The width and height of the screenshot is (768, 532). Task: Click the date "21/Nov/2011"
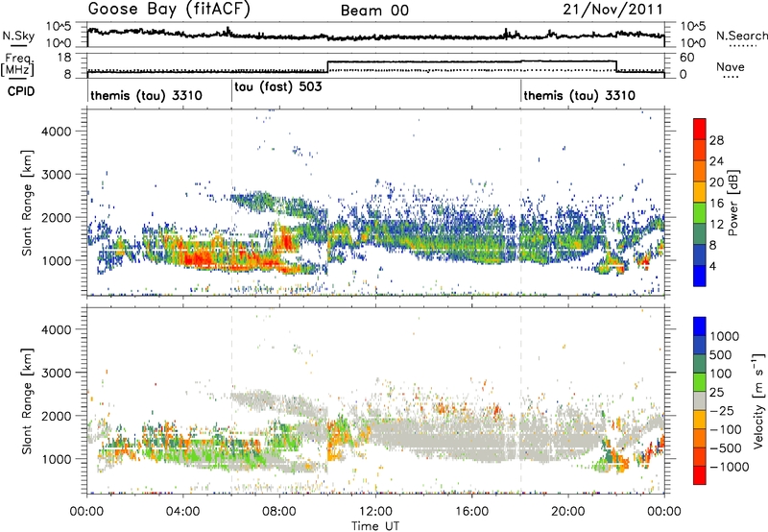point(612,10)
